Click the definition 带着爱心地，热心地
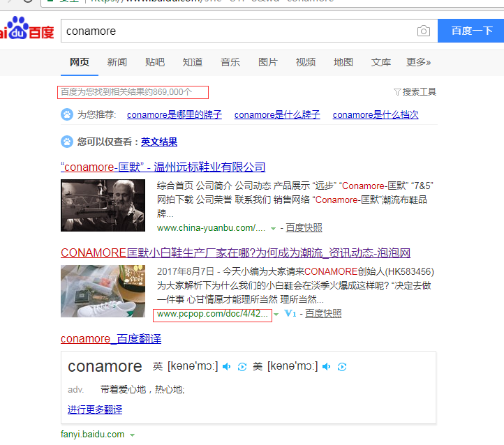Viewport: 504px width, 445px height. coord(142,389)
